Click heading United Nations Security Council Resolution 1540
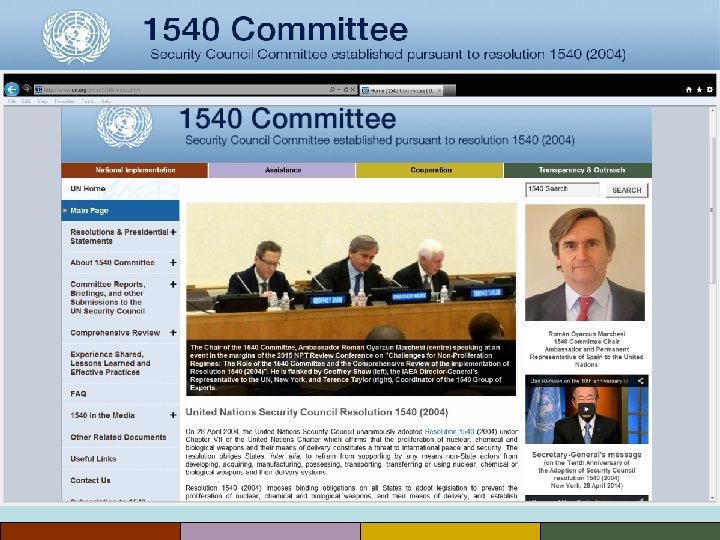Screen dimensions: 720x540 [x=317, y=412]
